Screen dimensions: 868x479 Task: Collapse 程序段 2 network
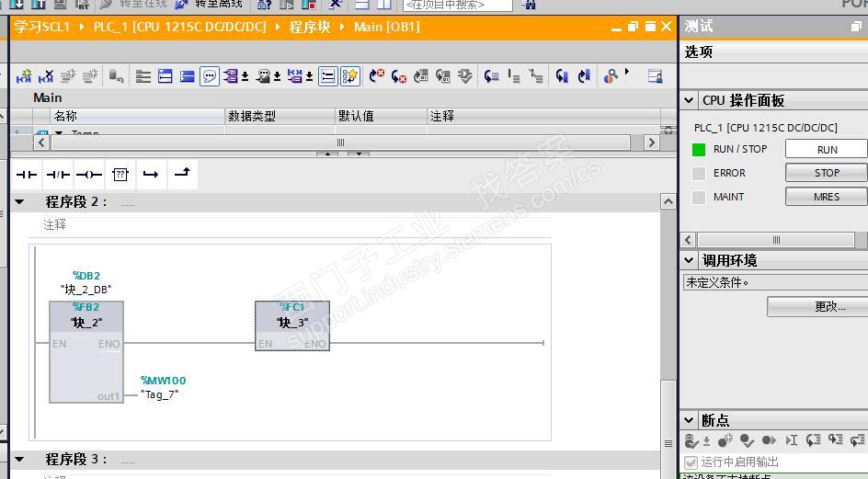pos(19,202)
